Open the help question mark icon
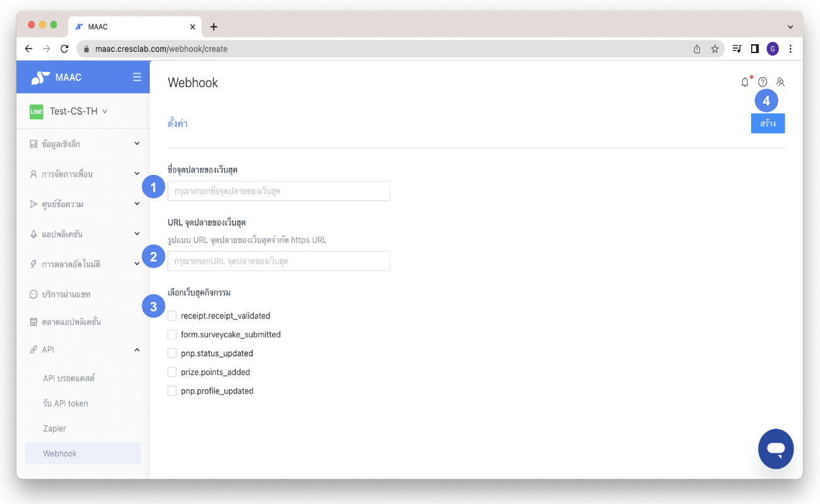This screenshot has width=820, height=504. [x=763, y=82]
